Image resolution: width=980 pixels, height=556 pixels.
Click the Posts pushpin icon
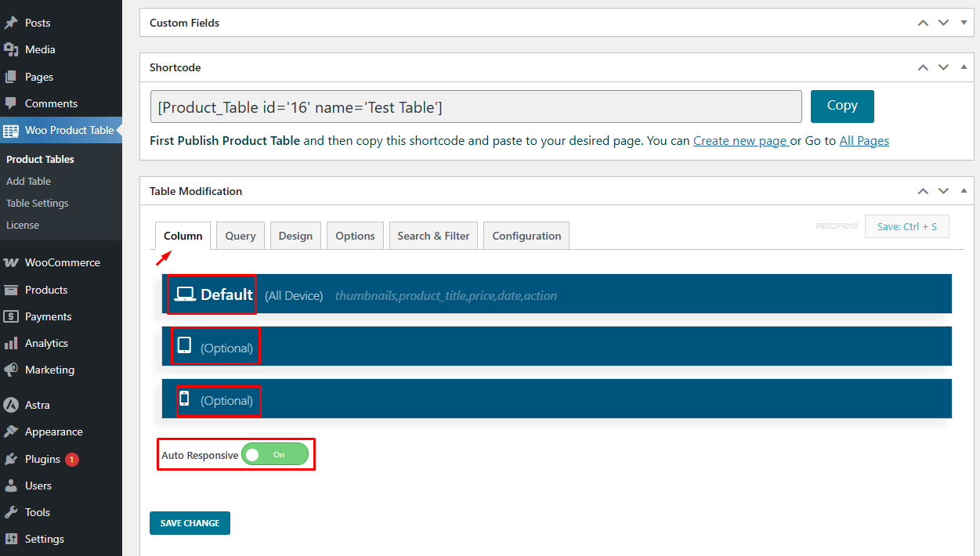click(11, 23)
